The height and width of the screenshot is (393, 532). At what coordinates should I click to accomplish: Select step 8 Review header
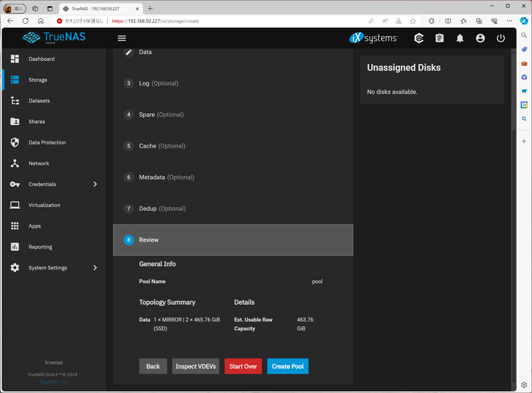(x=233, y=240)
